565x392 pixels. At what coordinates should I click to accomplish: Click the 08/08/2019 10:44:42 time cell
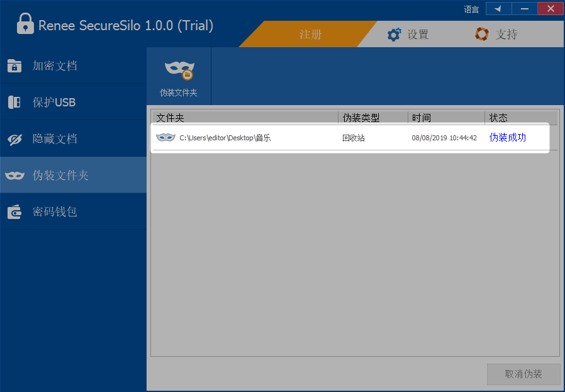tap(444, 138)
